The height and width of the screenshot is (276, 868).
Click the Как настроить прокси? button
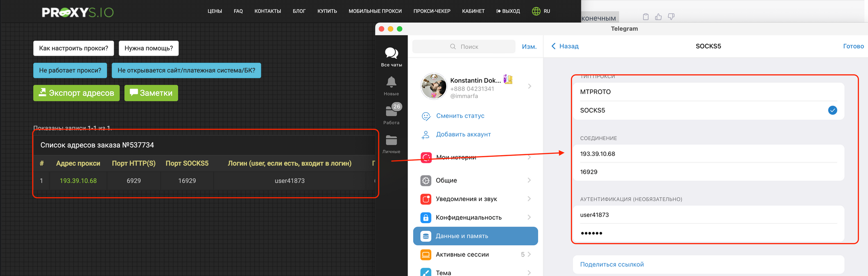74,48
